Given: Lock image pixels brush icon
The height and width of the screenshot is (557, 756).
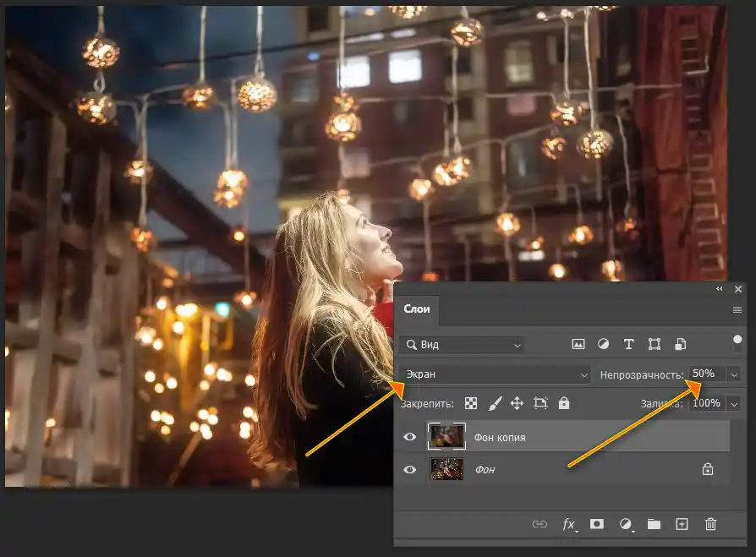Looking at the screenshot, I should (x=495, y=403).
